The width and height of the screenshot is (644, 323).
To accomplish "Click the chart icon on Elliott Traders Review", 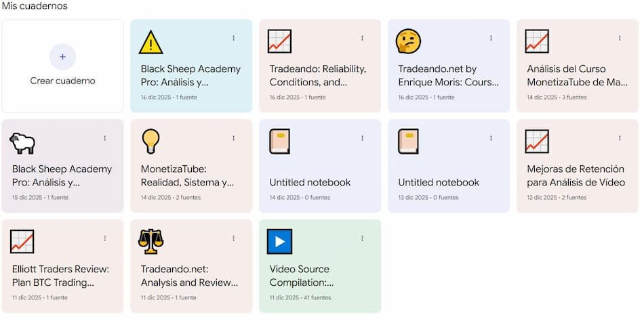I will coord(22,241).
